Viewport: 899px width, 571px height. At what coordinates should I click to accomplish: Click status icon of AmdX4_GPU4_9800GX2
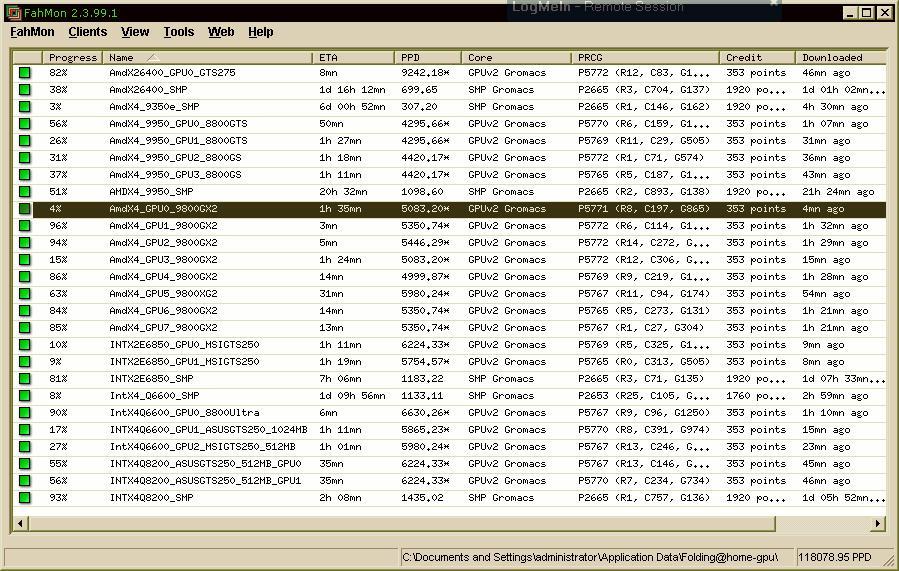click(25, 277)
